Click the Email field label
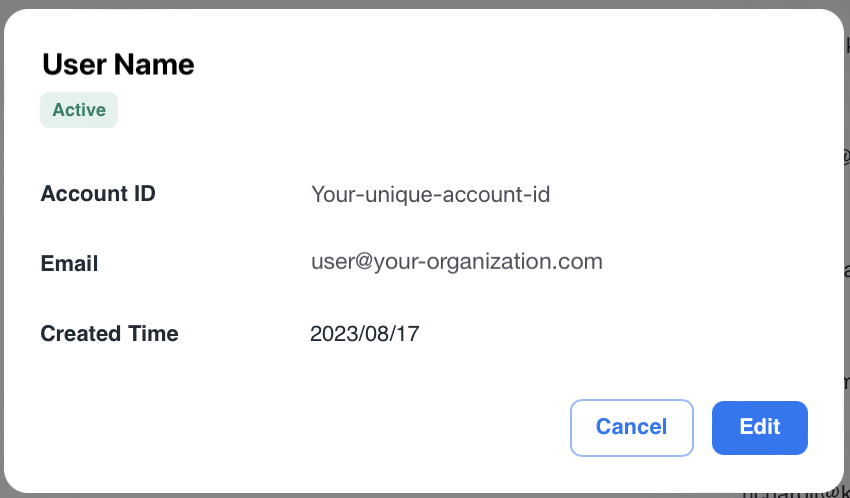The image size is (850, 498). point(69,264)
